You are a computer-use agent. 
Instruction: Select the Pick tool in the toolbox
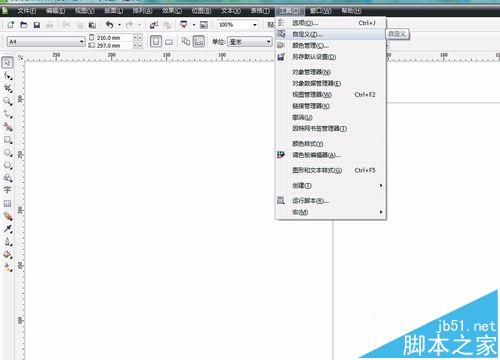coord(7,62)
